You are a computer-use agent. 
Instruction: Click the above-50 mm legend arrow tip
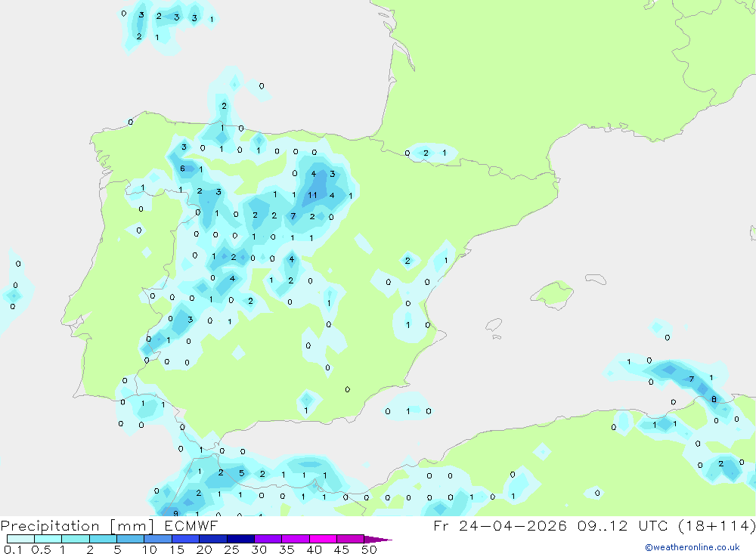click(x=378, y=540)
